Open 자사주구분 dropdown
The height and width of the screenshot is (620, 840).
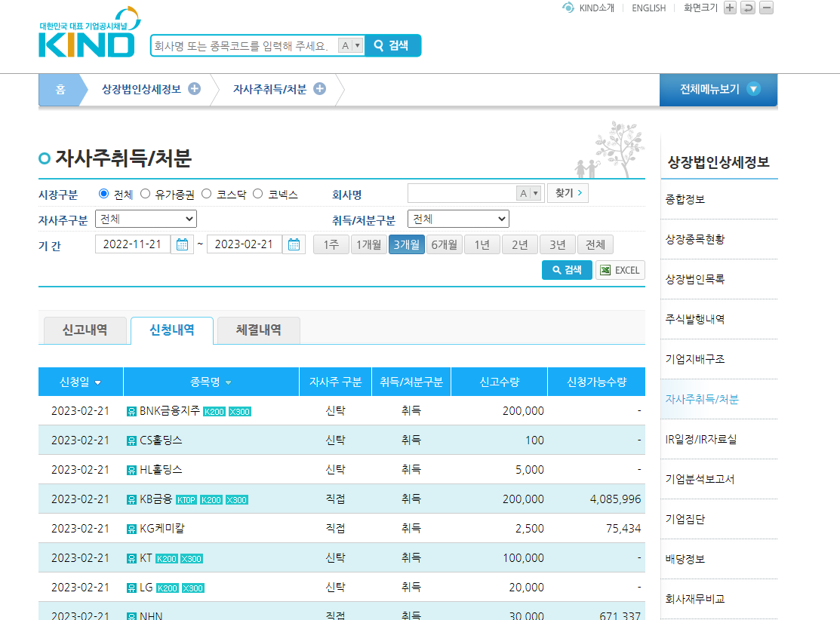(146, 219)
